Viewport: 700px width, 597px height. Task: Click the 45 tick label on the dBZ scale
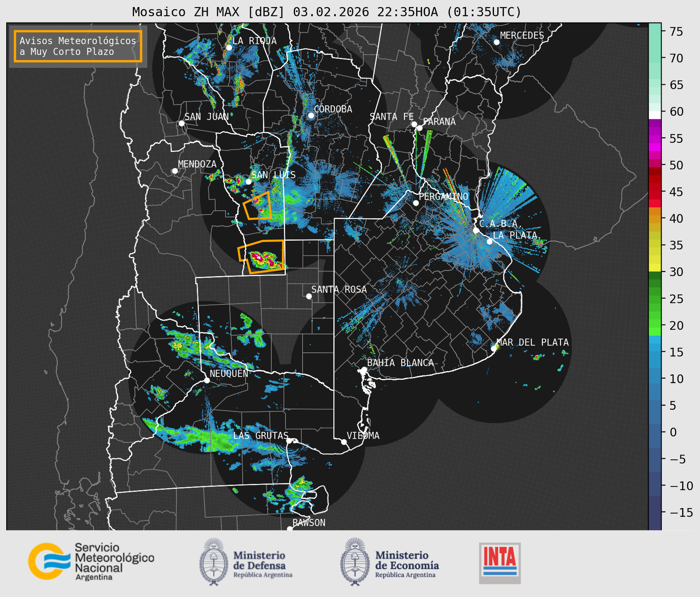676,192
